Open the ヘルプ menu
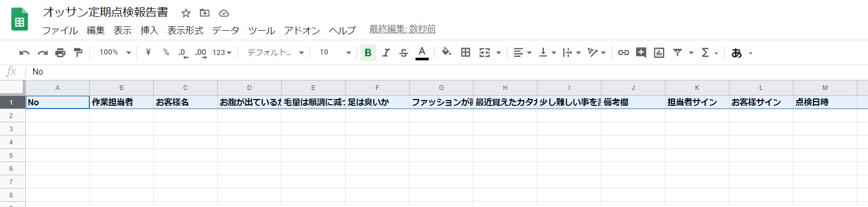868x207 pixels. point(342,30)
